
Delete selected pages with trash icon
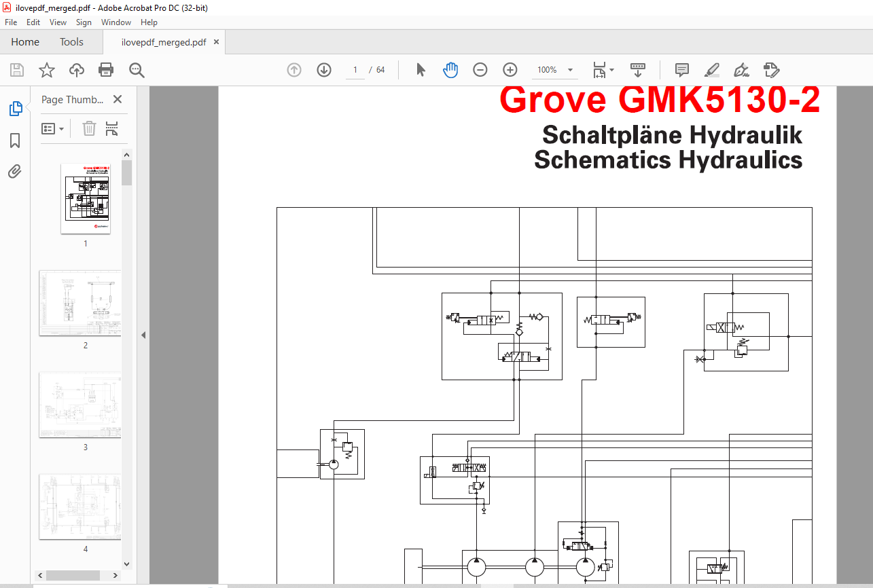pos(89,128)
